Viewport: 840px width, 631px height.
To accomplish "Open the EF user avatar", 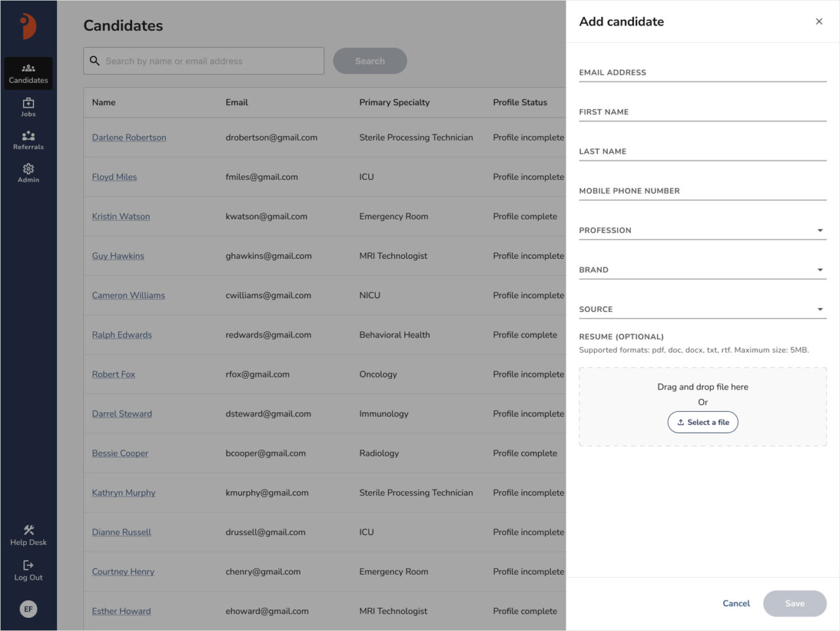I will click(x=28, y=609).
